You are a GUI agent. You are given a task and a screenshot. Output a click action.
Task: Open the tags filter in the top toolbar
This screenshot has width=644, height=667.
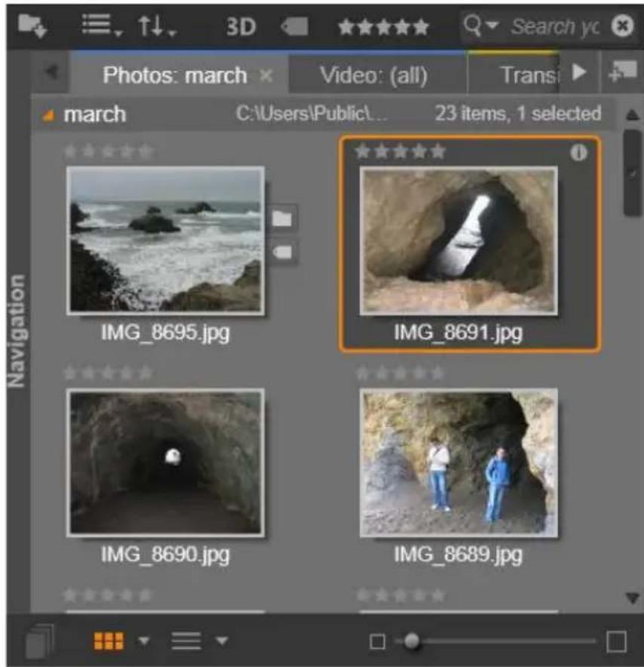[x=295, y=27]
